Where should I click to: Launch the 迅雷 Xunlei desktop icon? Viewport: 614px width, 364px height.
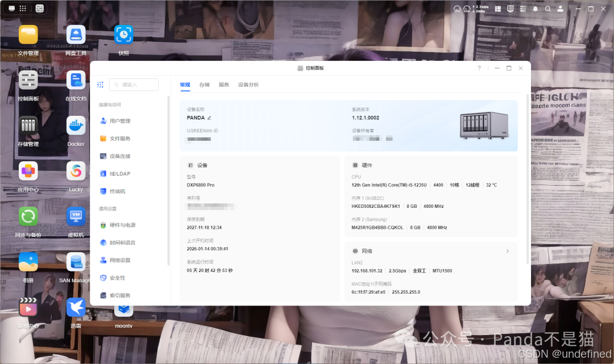pos(76,307)
